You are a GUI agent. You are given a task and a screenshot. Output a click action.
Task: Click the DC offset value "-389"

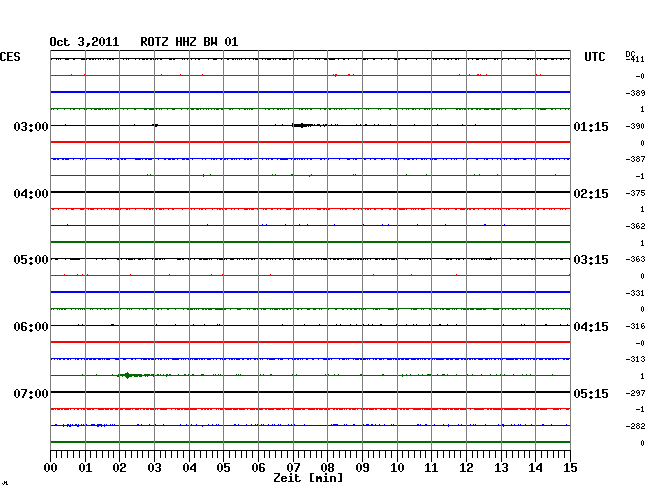(635, 93)
